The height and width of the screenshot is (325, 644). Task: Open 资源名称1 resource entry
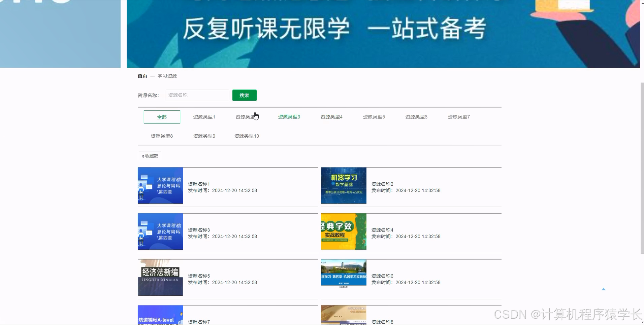199,184
